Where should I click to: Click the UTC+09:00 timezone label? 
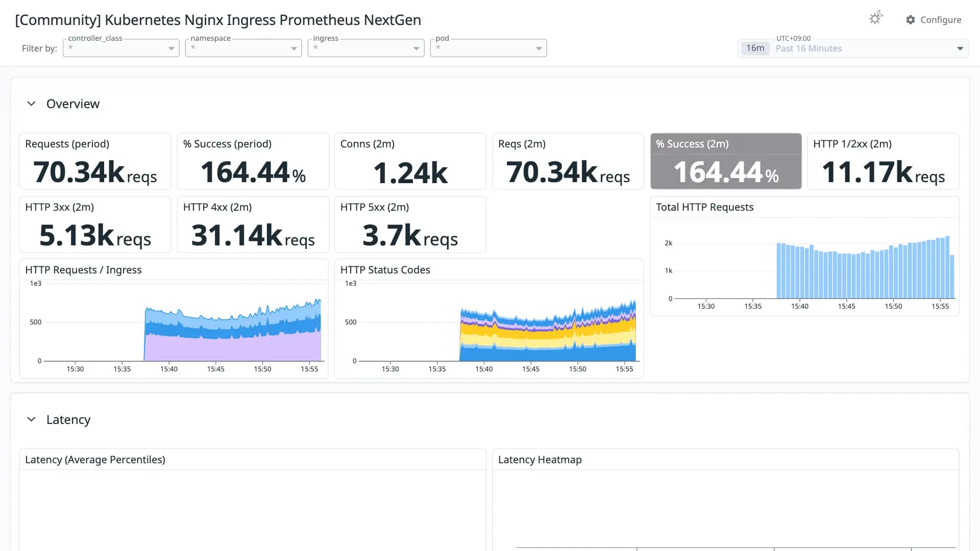[793, 38]
